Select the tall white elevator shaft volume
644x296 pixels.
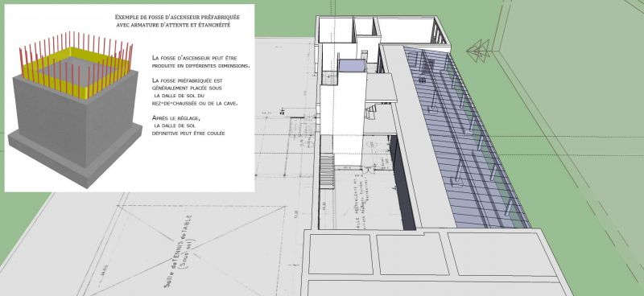click(349, 119)
